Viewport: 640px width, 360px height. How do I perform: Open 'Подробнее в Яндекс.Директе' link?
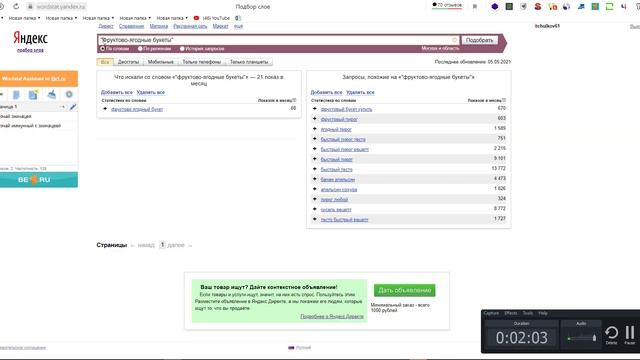332,316
